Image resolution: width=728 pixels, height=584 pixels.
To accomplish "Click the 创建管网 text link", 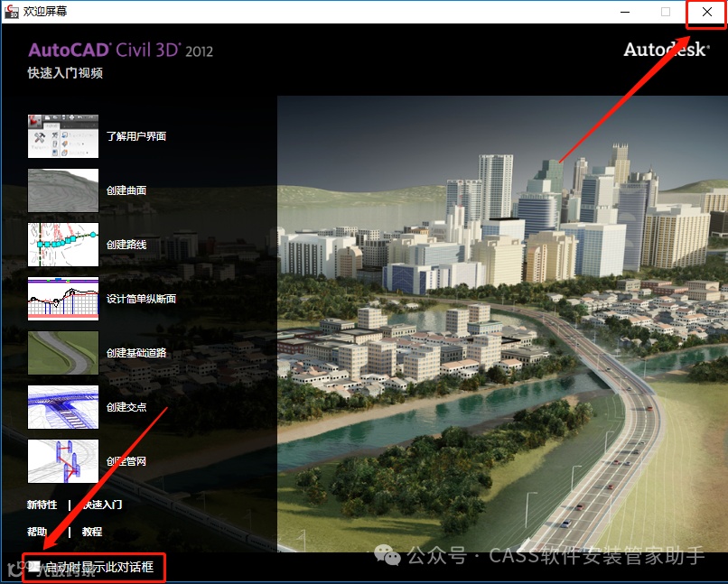I will pos(126,461).
